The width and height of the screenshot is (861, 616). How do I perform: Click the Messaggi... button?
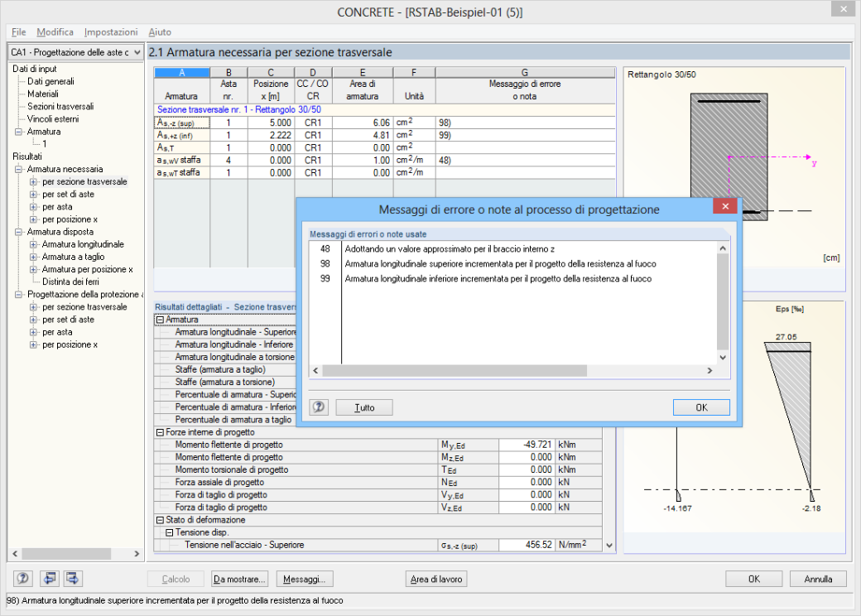point(304,580)
